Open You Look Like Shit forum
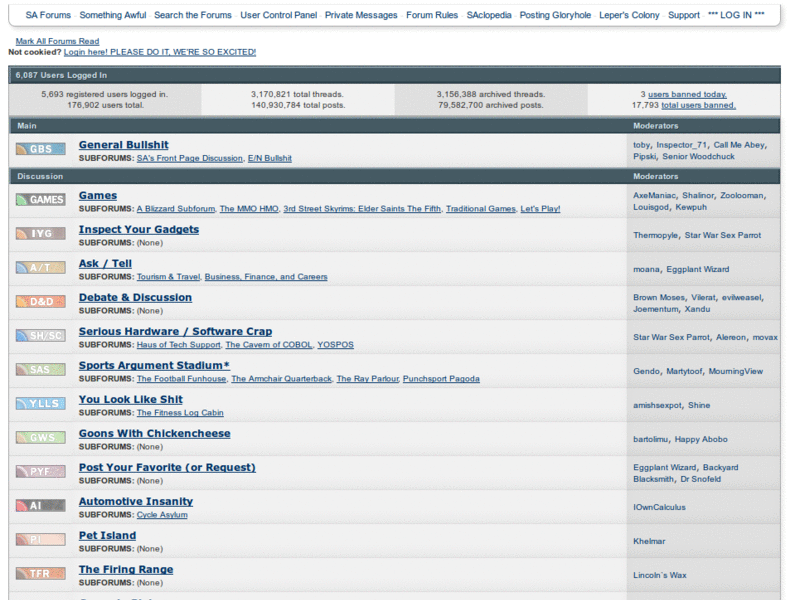This screenshot has height=600, width=800. coord(131,399)
